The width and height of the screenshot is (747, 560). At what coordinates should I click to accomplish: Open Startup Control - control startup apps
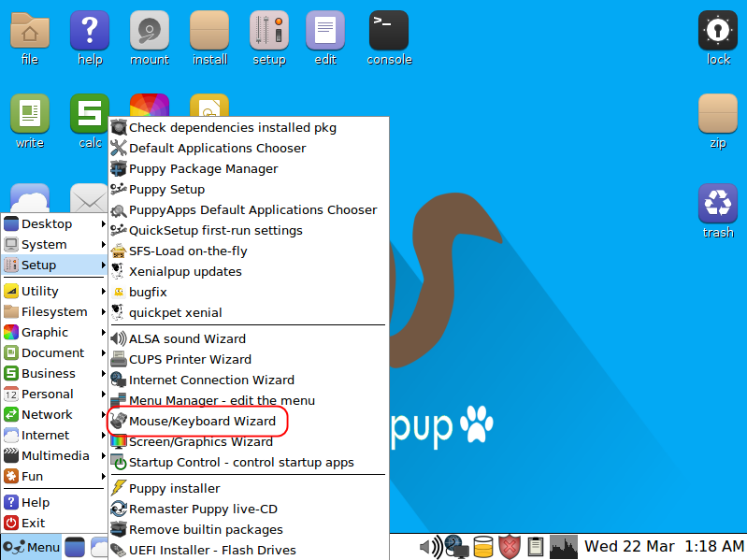click(x=249, y=462)
